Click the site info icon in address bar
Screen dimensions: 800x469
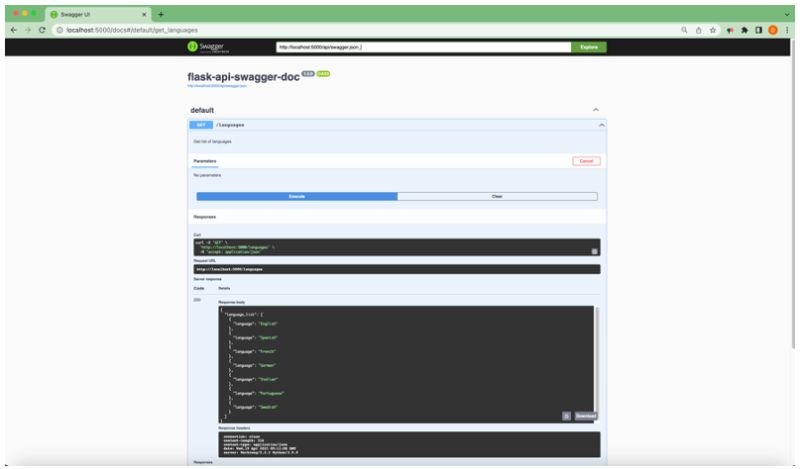point(60,30)
